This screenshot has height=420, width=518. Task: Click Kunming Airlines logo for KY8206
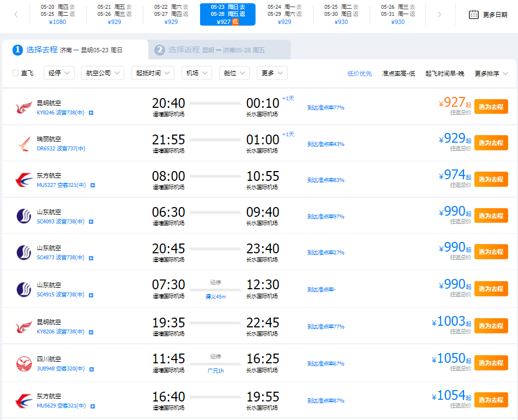(24, 327)
